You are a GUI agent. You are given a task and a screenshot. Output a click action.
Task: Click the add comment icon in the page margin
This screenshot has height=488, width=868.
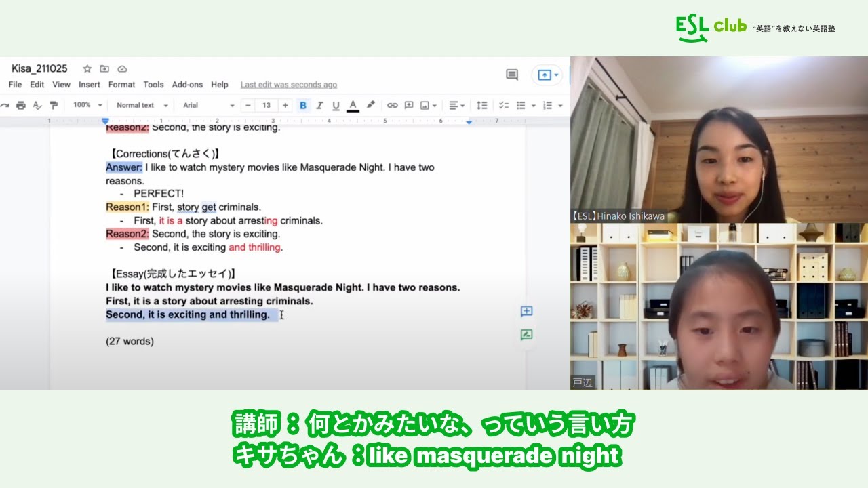(526, 311)
